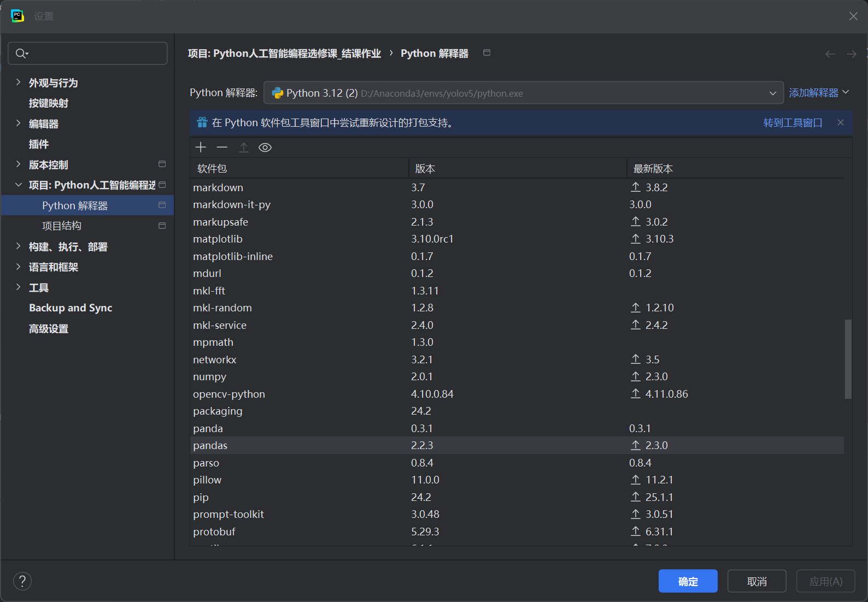Click the upgrade arrow for protobuf 6.31.1
This screenshot has height=602, width=868.
[636, 532]
